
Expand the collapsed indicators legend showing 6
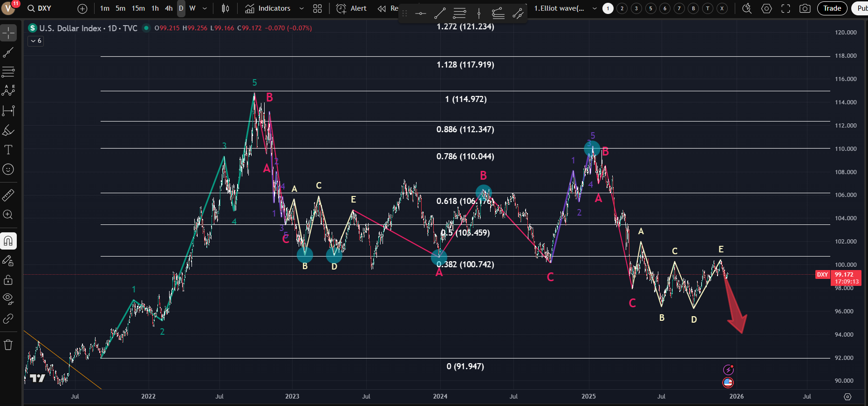[36, 41]
